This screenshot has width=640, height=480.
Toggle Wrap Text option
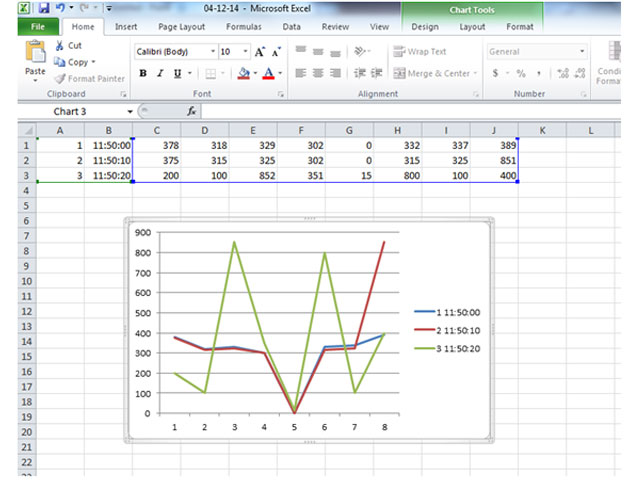420,51
